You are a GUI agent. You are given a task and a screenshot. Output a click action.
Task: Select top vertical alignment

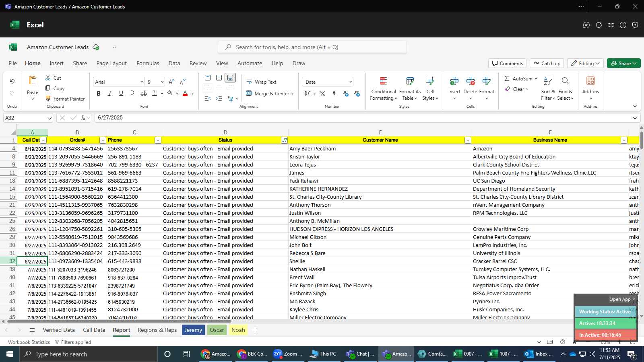tap(208, 78)
